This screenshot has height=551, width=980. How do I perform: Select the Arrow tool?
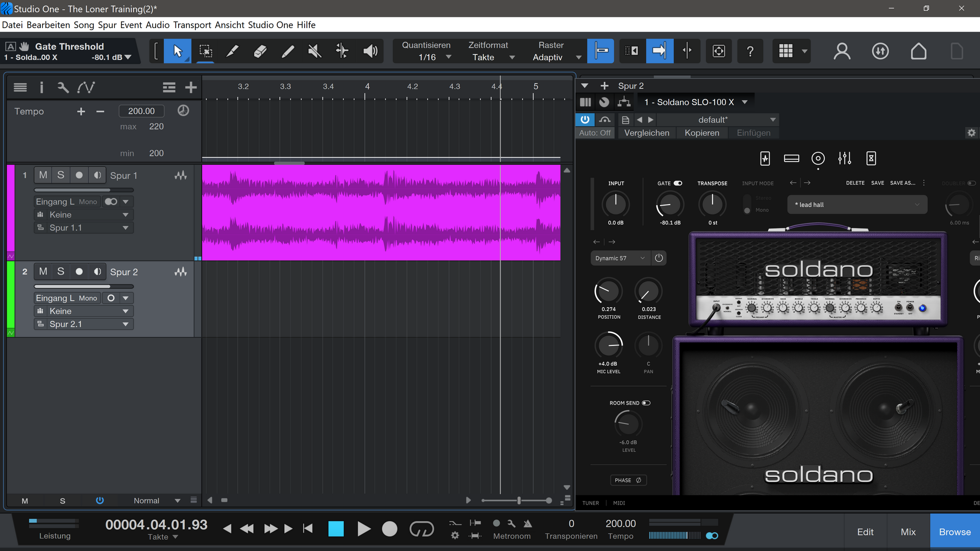coord(178,51)
